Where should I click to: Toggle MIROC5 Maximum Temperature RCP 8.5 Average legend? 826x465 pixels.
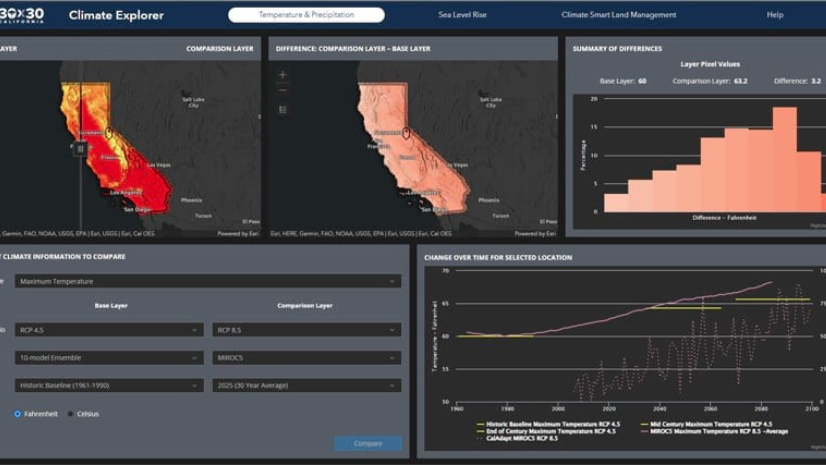[x=714, y=431]
